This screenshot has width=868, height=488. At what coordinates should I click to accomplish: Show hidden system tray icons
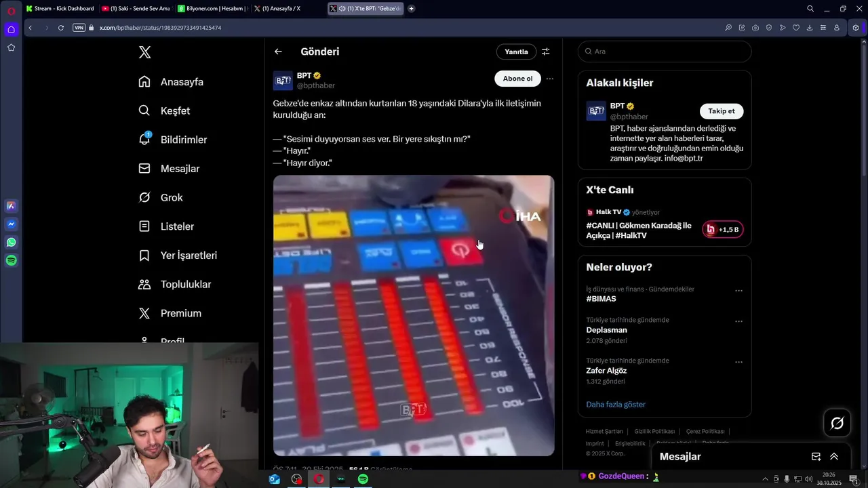coord(766,479)
